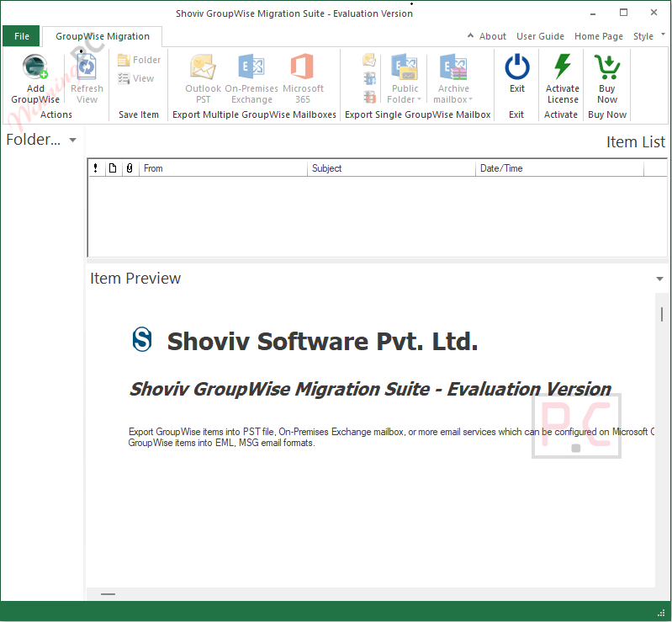Click the 'Save Item' group label
672x622 pixels.
[x=139, y=114]
